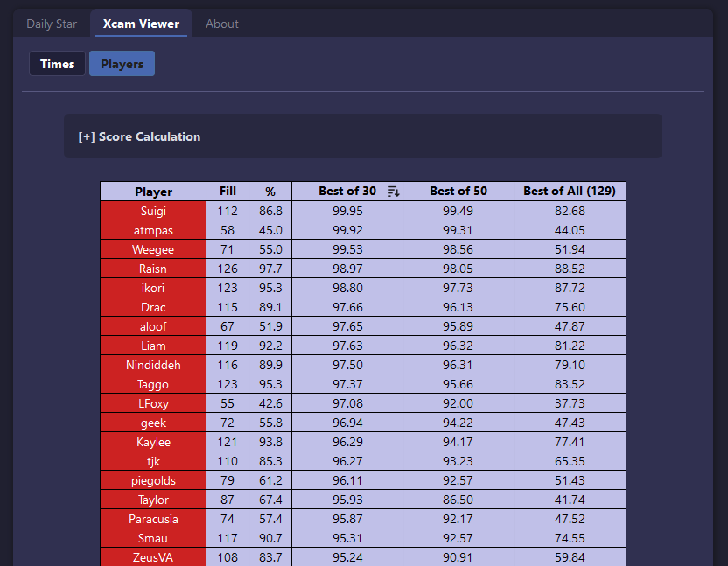Viewport: 728px width, 566px height.
Task: Select player tjk
Action: click(x=153, y=462)
